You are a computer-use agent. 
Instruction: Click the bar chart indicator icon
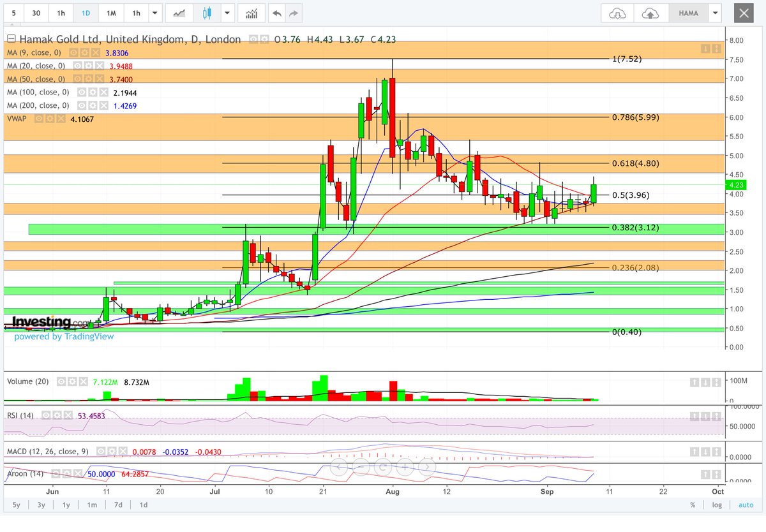click(252, 12)
